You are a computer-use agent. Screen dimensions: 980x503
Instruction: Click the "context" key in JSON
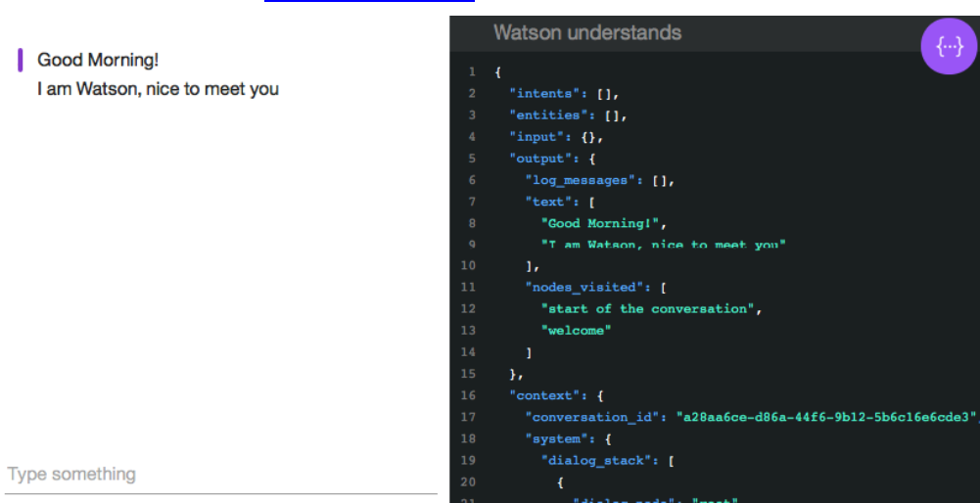(x=541, y=394)
